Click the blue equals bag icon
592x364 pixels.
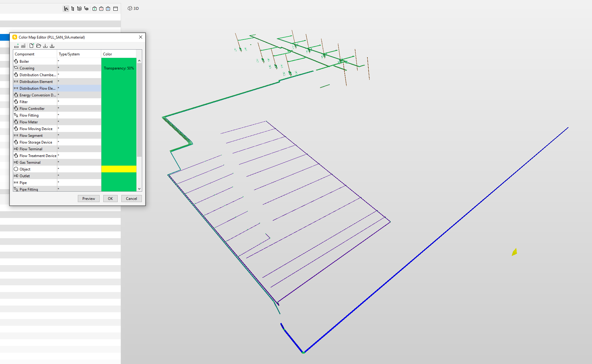(108, 9)
